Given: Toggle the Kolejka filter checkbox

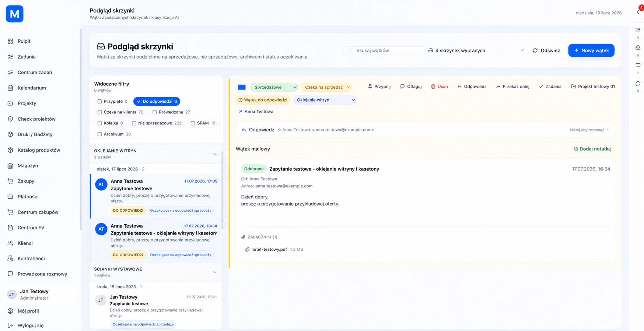Looking at the screenshot, I should [99, 123].
